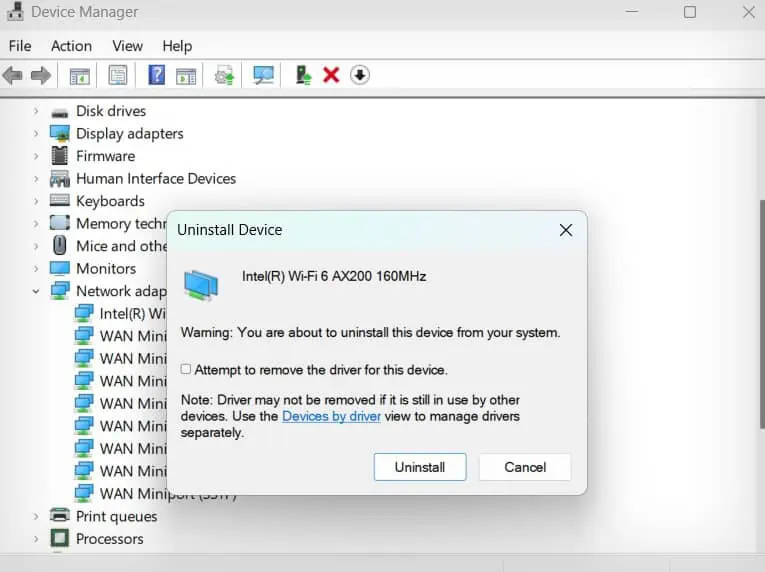Collapse the Network adapters node
The width and height of the screenshot is (765, 572).
point(36,291)
